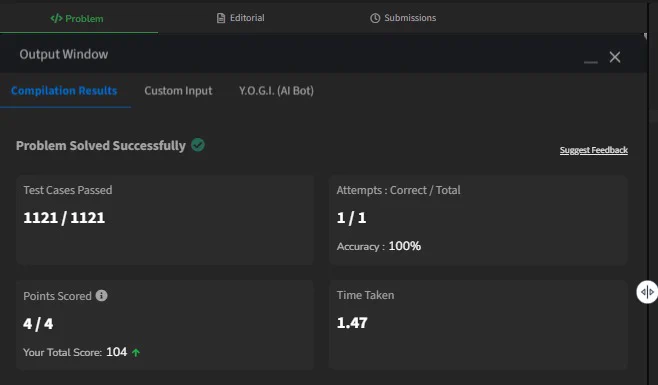Open the Y.O.G.I. (AI Bot) tab
Image resolution: width=658 pixels, height=385 pixels.
277,91
